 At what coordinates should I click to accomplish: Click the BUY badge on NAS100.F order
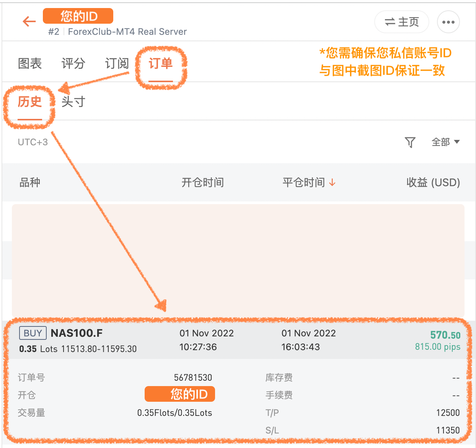(33, 333)
